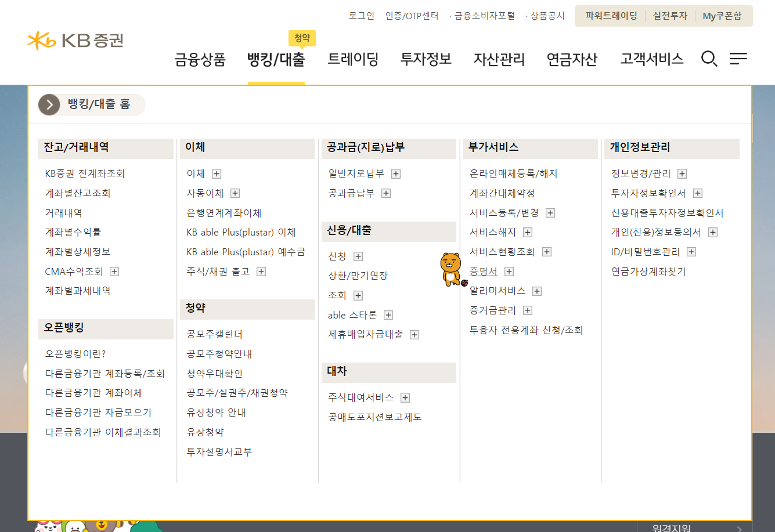
Task: Open 인증/OTP센터 from the top bar
Action: click(413, 16)
